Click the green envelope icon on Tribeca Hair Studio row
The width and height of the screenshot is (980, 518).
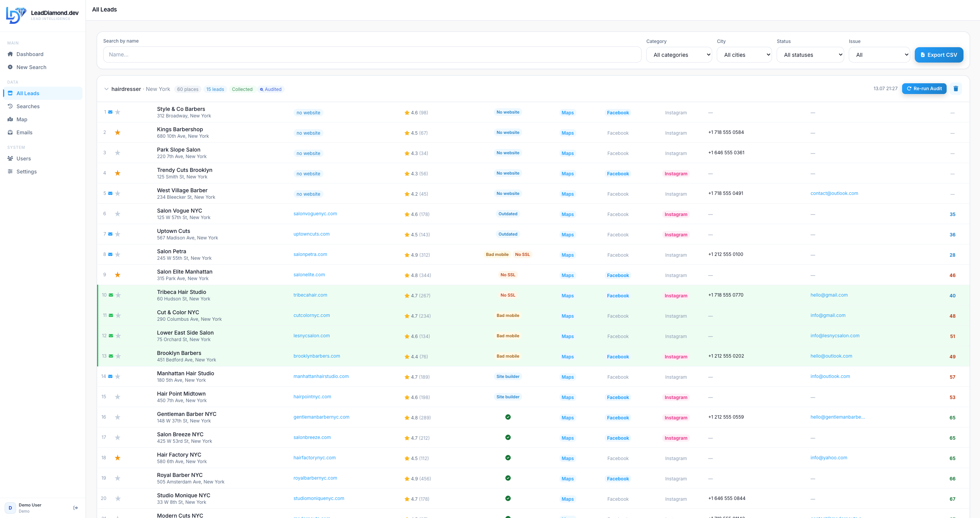(111, 295)
